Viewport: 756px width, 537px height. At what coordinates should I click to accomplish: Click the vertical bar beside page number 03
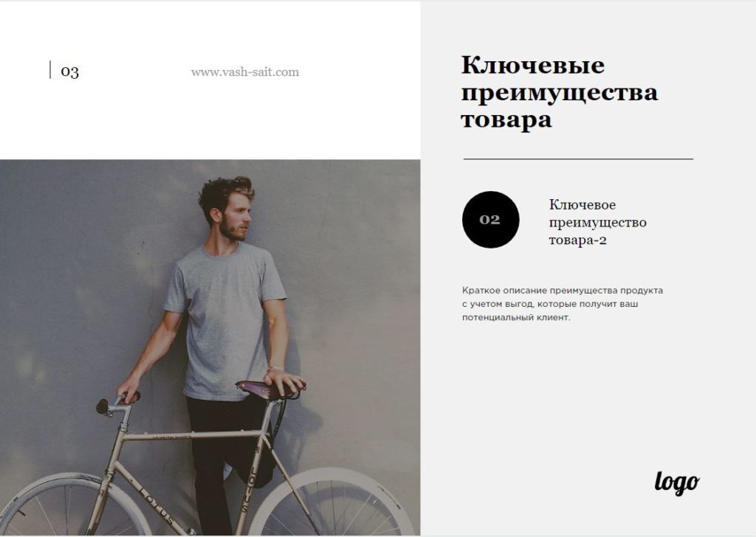(50, 70)
